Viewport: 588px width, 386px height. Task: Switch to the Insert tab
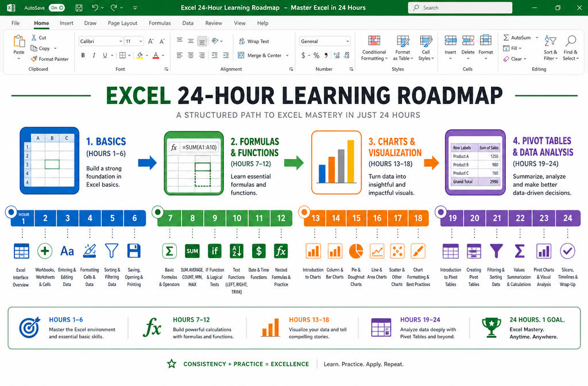click(67, 23)
